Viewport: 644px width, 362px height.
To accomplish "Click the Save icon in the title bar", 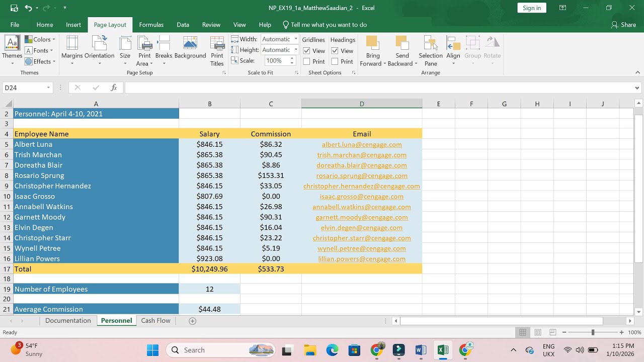I will coord(14,8).
